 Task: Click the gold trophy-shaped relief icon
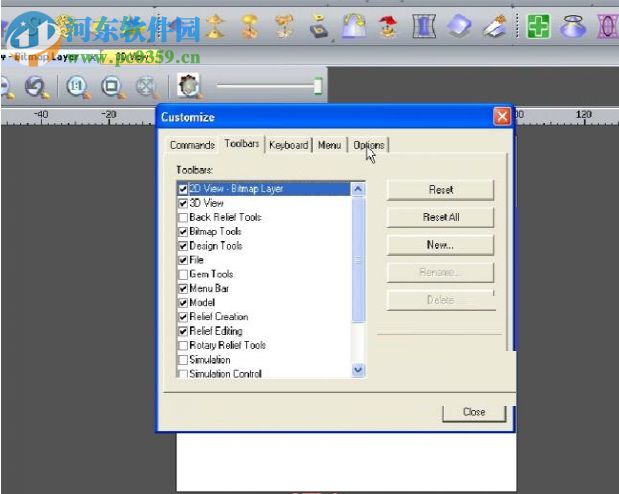(215, 26)
